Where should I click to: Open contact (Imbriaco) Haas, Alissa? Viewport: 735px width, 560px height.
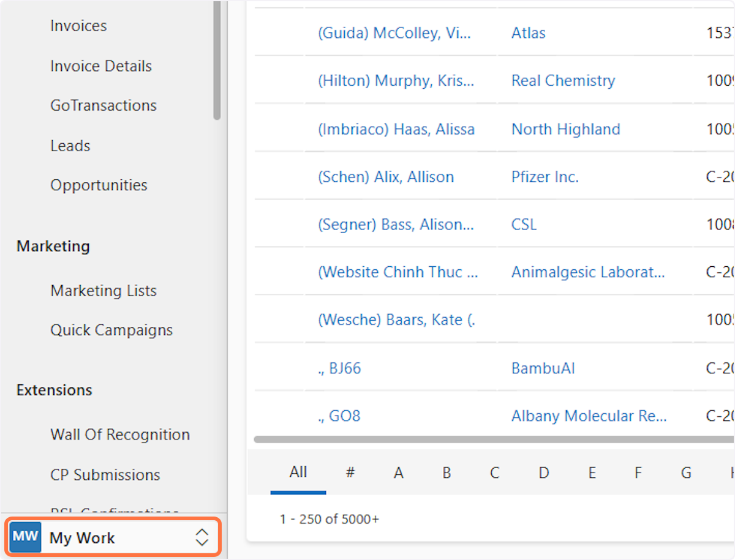click(396, 129)
